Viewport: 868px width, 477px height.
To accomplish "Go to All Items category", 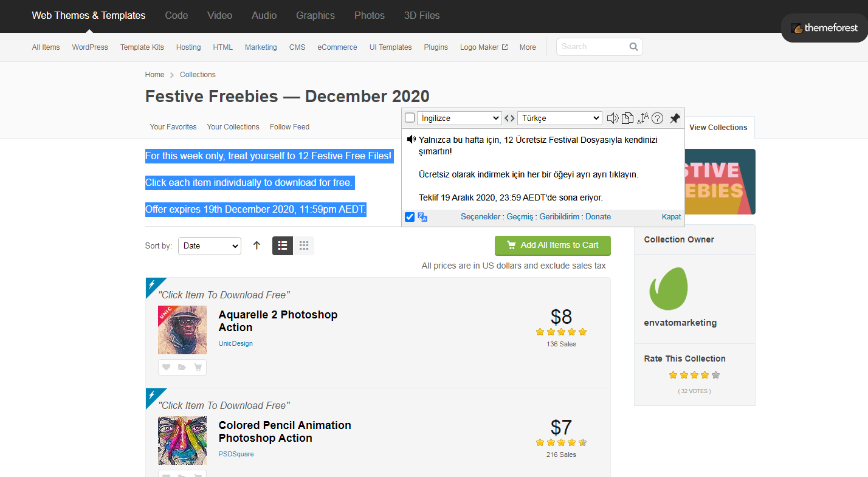I will coord(46,47).
